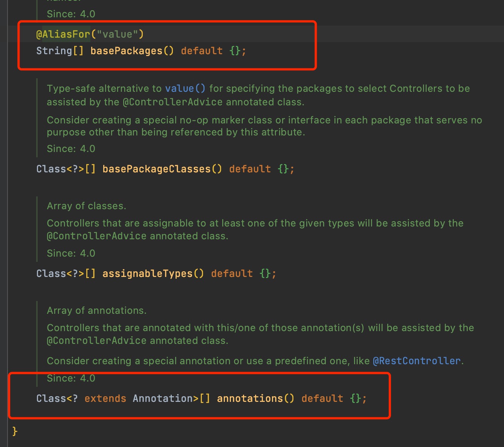Click the "Array of annotations." doc line

(x=97, y=310)
